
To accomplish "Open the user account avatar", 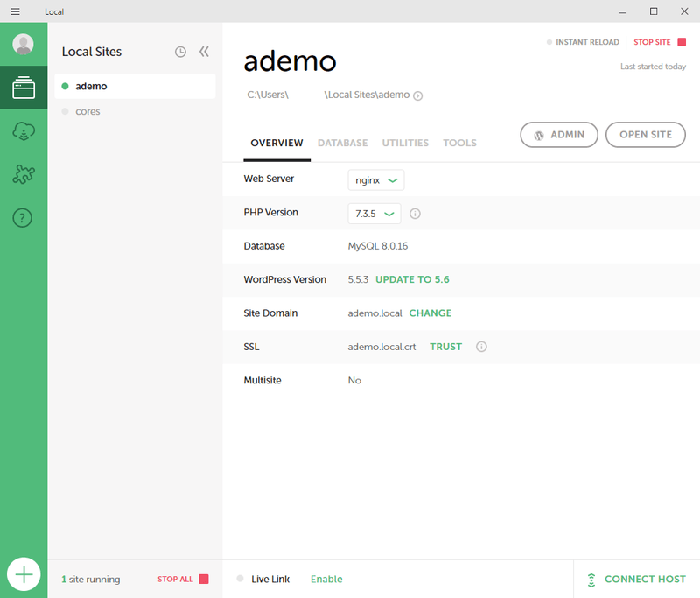I will 24,44.
